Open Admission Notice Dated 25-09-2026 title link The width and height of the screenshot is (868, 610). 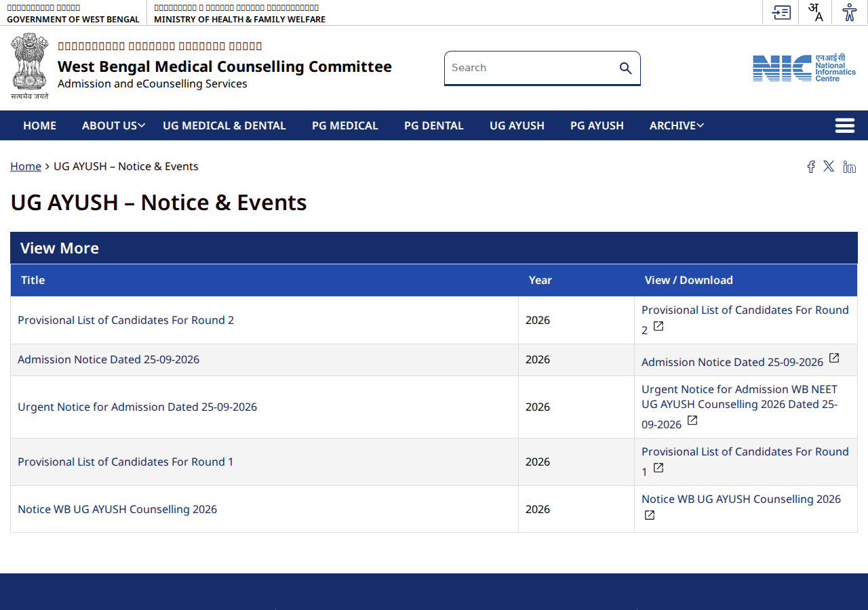[x=108, y=359]
